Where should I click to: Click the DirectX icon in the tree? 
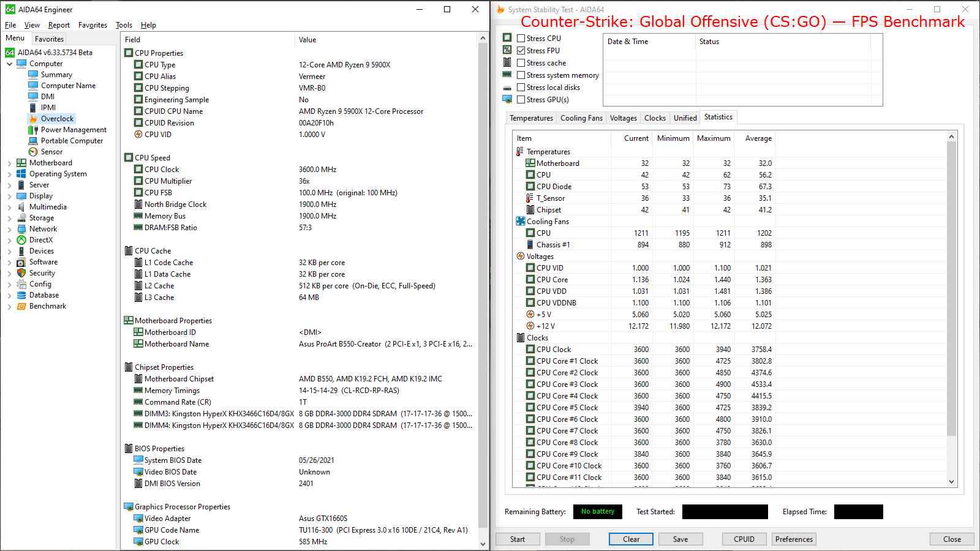[x=21, y=240]
